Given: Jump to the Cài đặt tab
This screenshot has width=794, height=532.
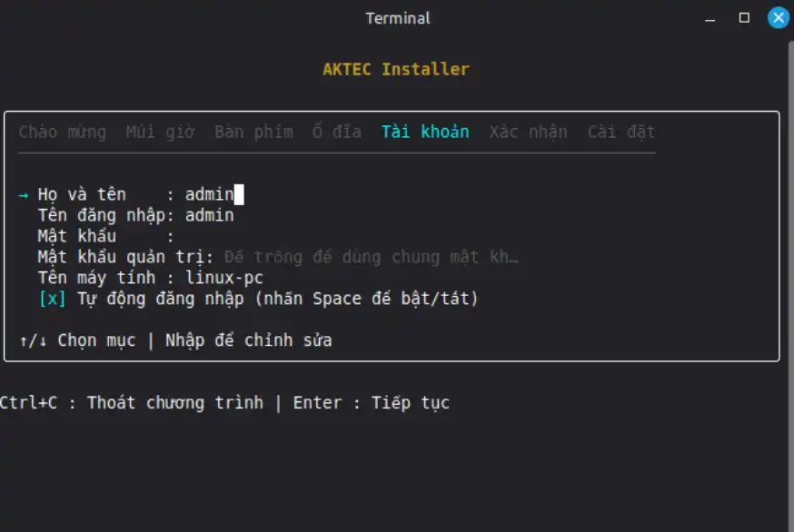Looking at the screenshot, I should click(x=620, y=133).
